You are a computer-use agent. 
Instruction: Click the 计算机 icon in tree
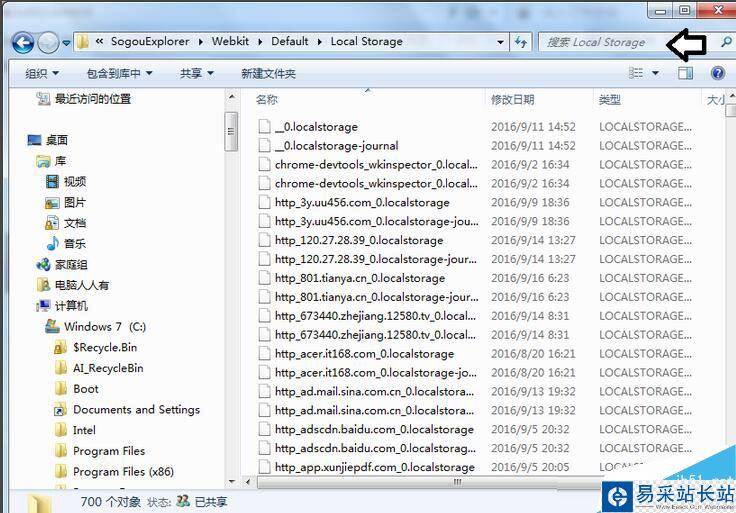click(x=43, y=306)
